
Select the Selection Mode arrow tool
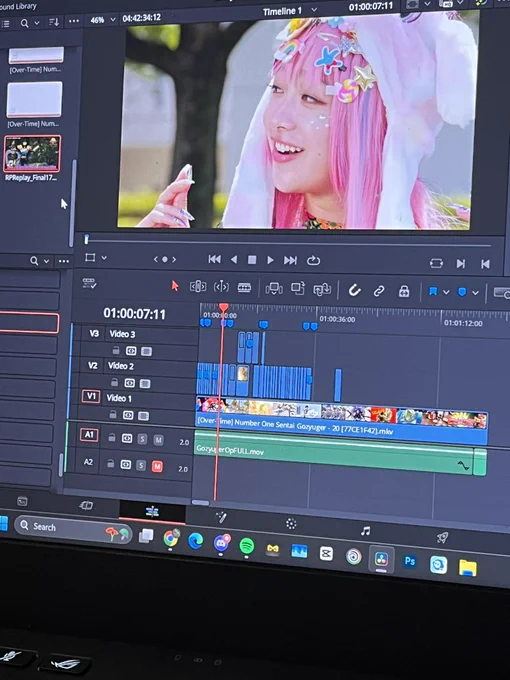click(x=175, y=286)
